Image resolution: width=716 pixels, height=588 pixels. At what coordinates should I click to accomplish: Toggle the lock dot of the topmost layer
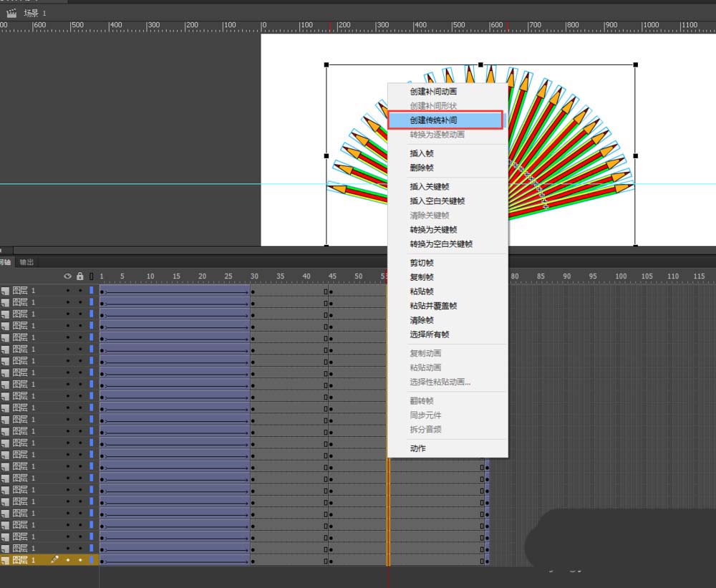(79, 291)
